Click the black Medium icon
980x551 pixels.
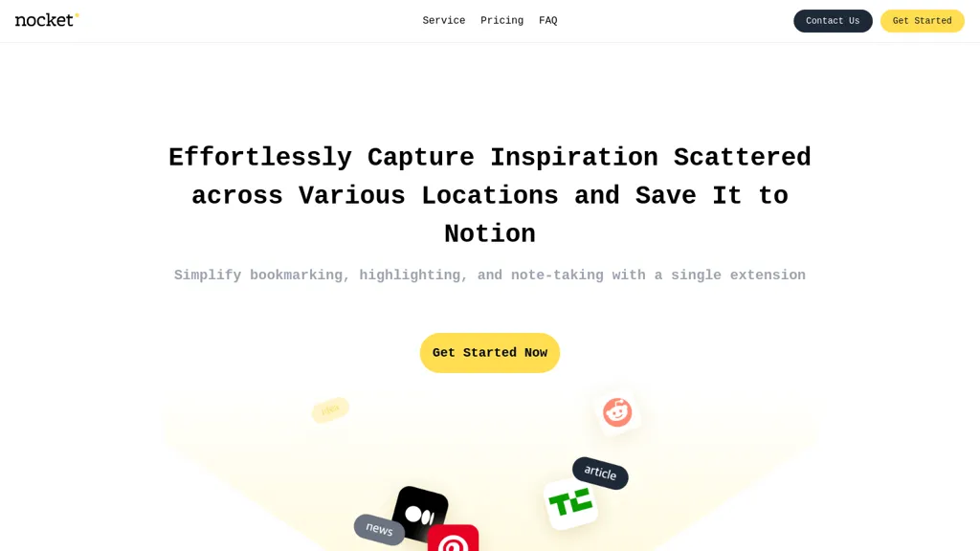[x=420, y=515]
